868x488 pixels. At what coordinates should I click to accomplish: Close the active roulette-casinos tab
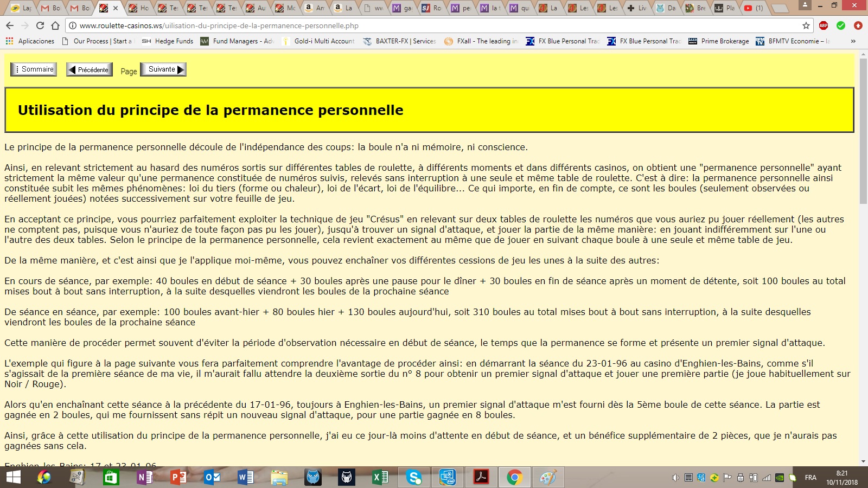[x=116, y=8]
